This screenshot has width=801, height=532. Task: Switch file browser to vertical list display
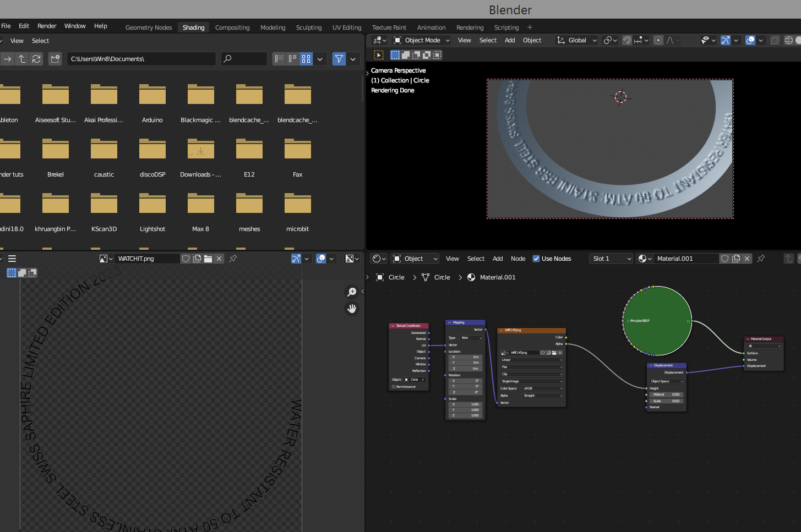tap(279, 59)
